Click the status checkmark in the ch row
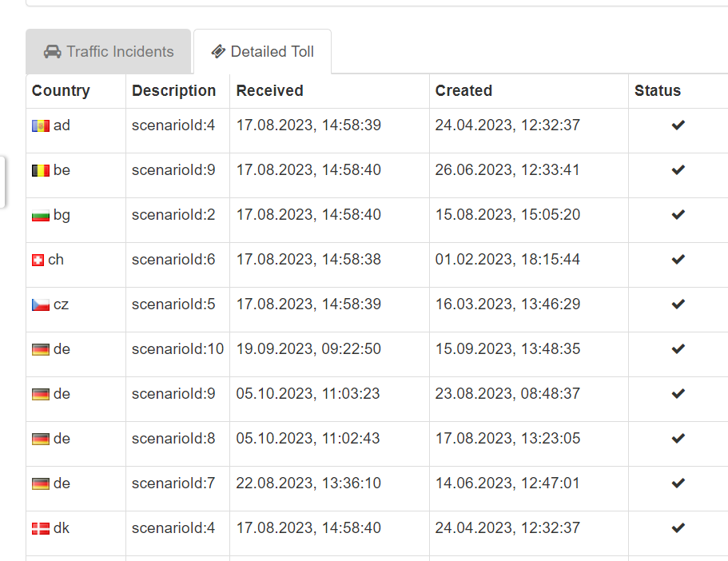This screenshot has width=728, height=561. (678, 260)
